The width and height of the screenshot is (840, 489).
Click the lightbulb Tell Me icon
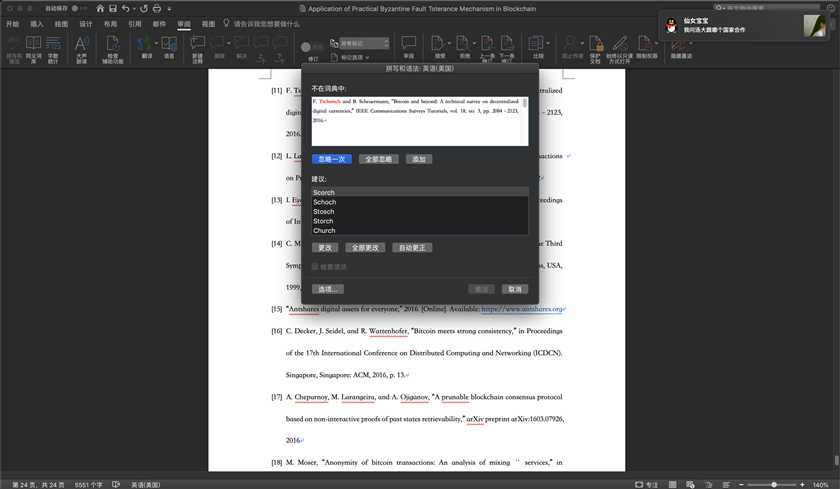click(x=226, y=23)
